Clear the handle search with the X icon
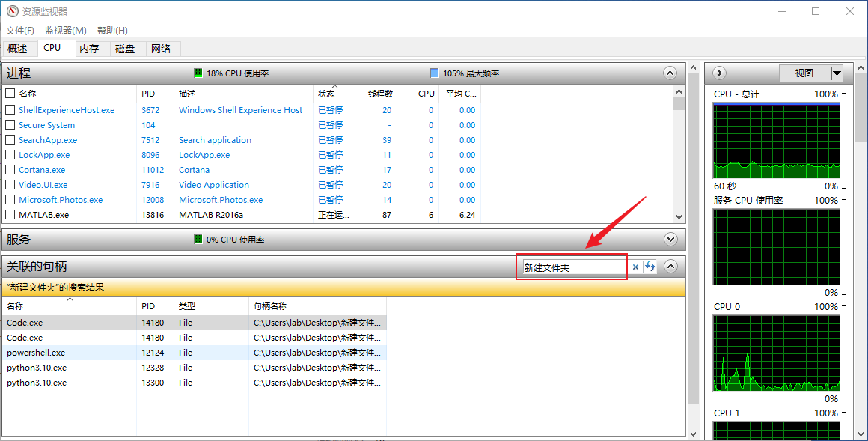Image resolution: width=868 pixels, height=441 pixels. 635,267
